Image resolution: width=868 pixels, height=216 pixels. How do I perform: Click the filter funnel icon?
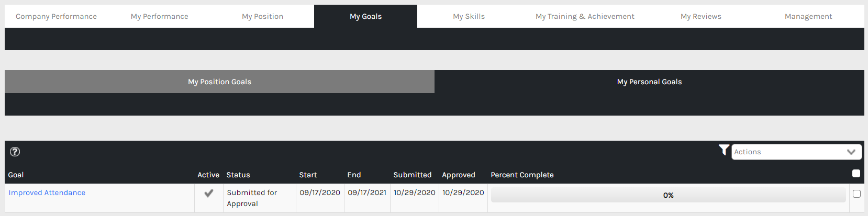(724, 150)
